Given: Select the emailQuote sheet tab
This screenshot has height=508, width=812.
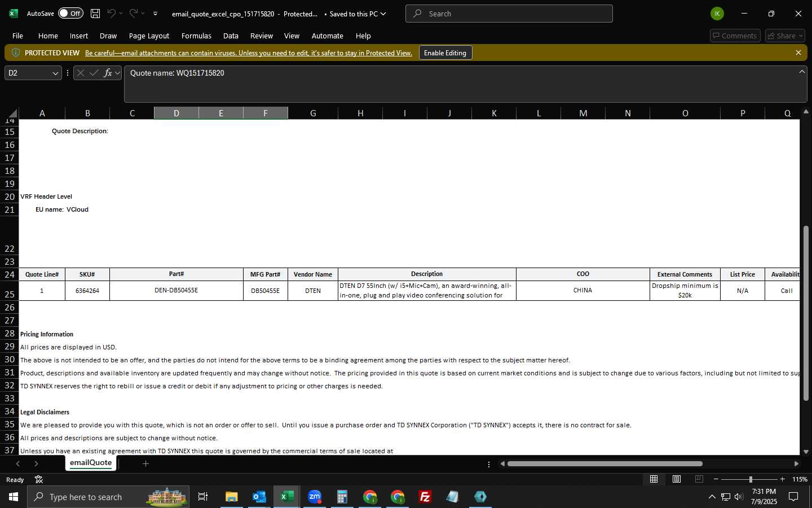Looking at the screenshot, I should [x=91, y=463].
